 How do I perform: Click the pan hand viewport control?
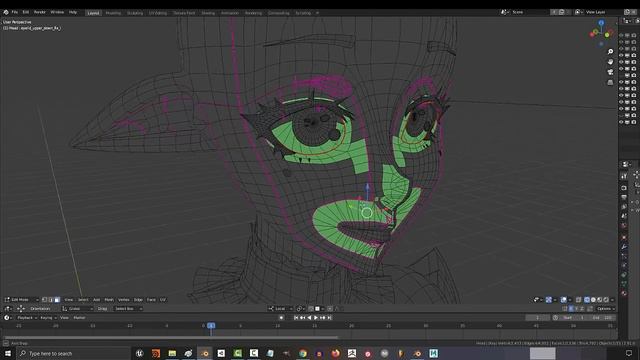click(610, 62)
